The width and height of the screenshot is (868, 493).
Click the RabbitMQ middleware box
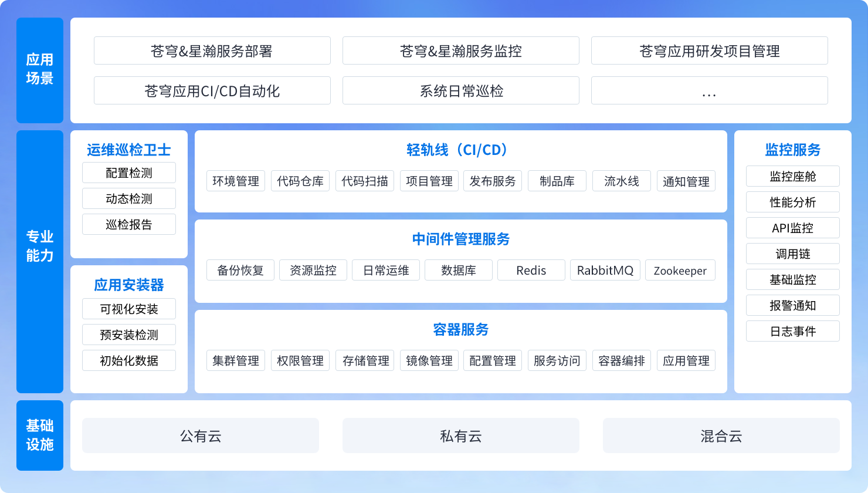coord(605,271)
